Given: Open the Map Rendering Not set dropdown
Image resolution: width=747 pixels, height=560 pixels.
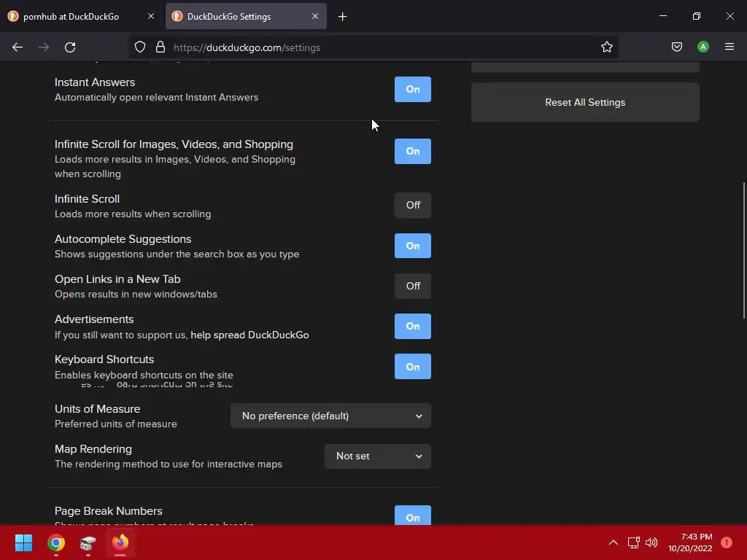Looking at the screenshot, I should coord(378,456).
